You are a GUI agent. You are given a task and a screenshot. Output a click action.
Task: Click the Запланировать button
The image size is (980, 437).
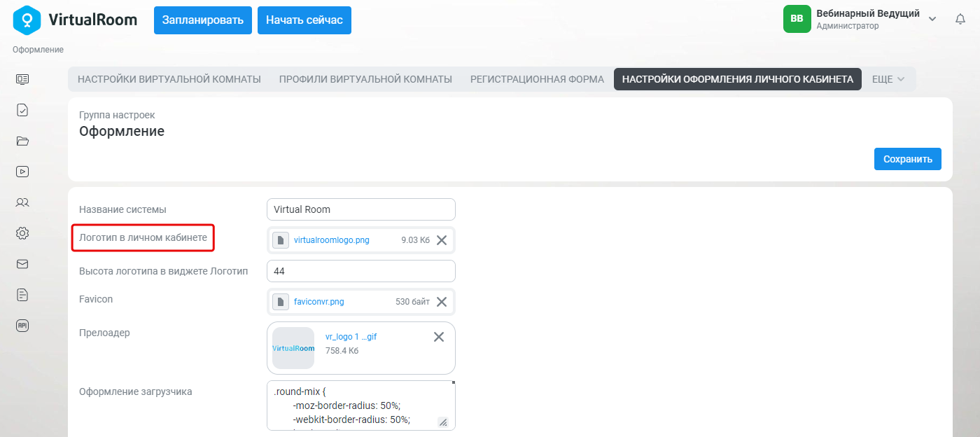click(203, 20)
